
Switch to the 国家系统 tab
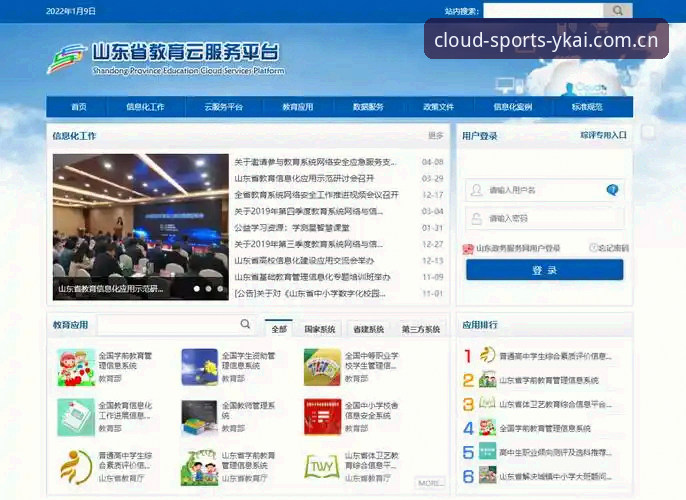click(x=320, y=329)
